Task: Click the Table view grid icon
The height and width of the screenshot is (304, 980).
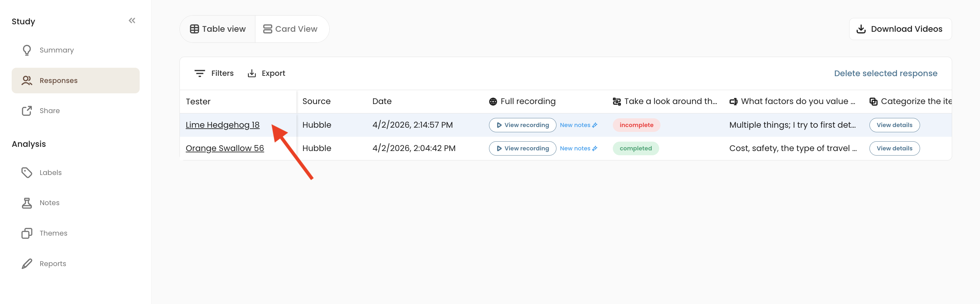Action: pyautogui.click(x=194, y=29)
